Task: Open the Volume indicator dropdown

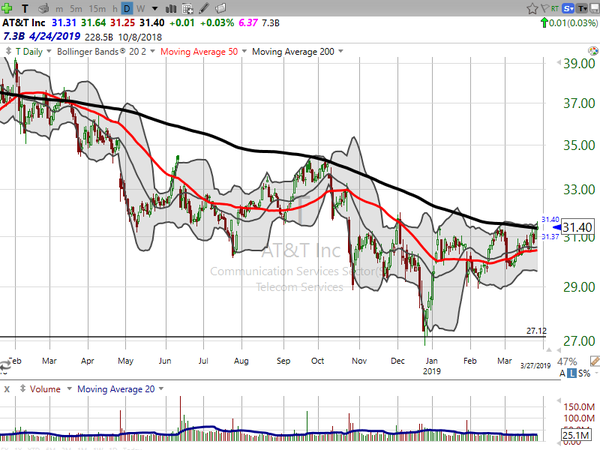Action: point(69,389)
